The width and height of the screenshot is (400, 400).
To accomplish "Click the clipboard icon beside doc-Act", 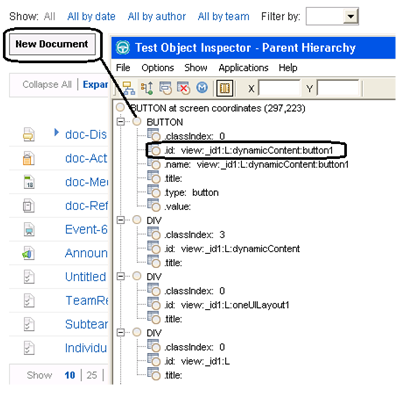I will [x=29, y=158].
